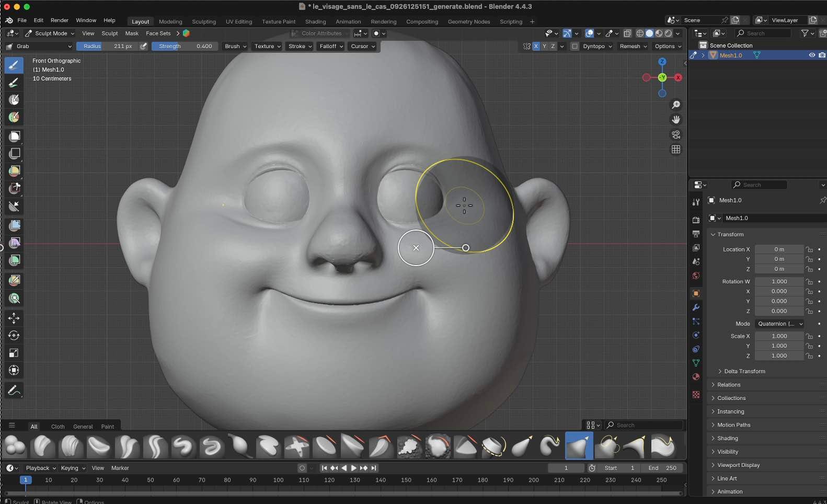Select the Move tool in toolbar
Screen dimensions: 827x504
(14, 318)
